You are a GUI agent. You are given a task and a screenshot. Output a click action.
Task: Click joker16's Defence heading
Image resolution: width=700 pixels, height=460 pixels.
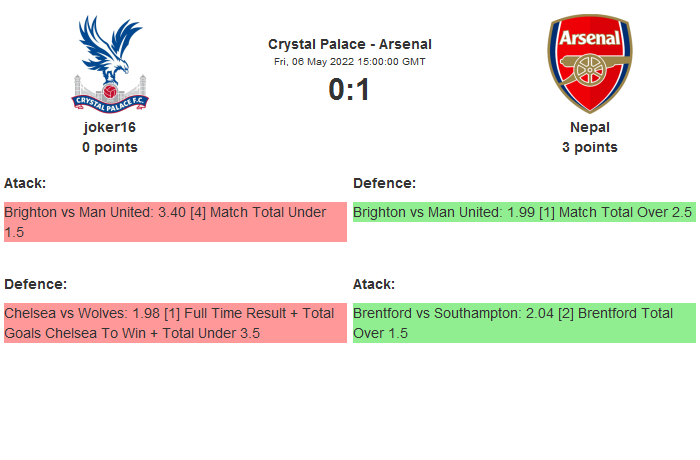pos(36,284)
